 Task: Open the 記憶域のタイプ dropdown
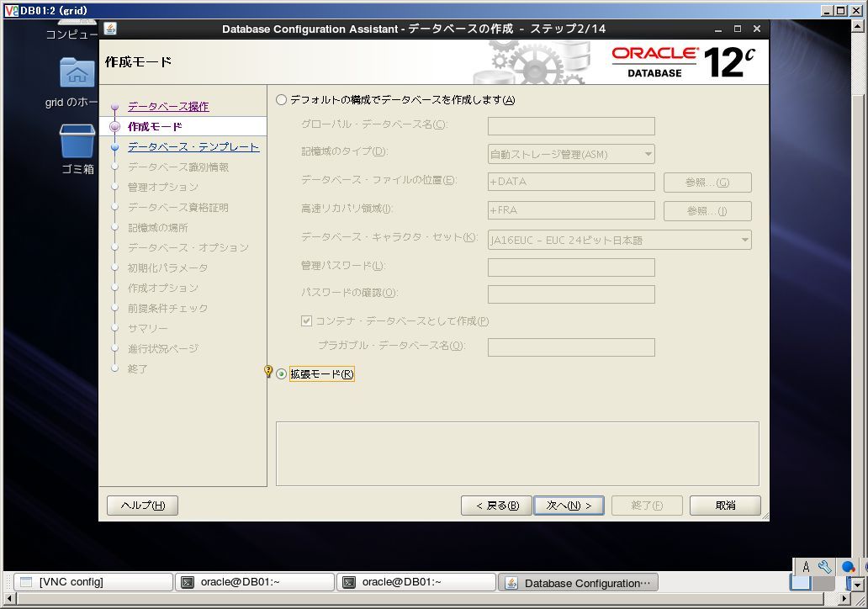coord(571,154)
